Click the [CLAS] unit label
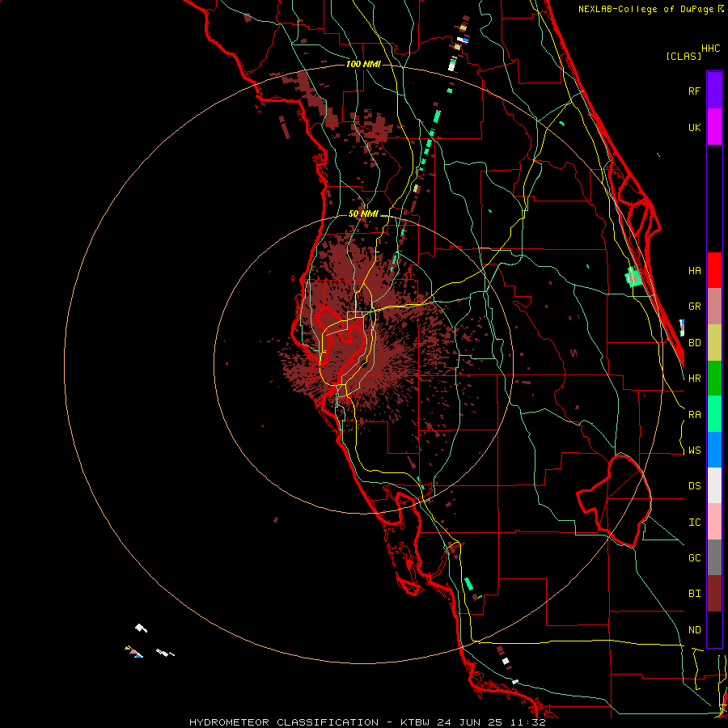This screenshot has width=728, height=728. click(x=684, y=57)
